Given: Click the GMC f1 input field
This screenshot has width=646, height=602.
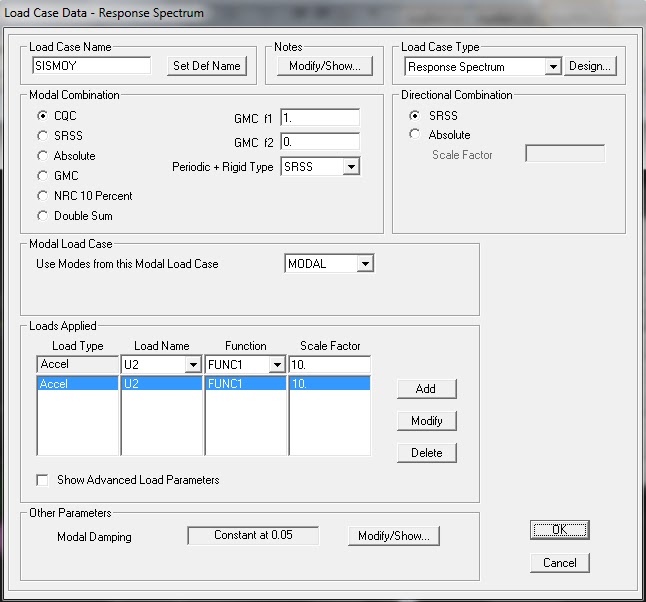Looking at the screenshot, I should pos(320,118).
